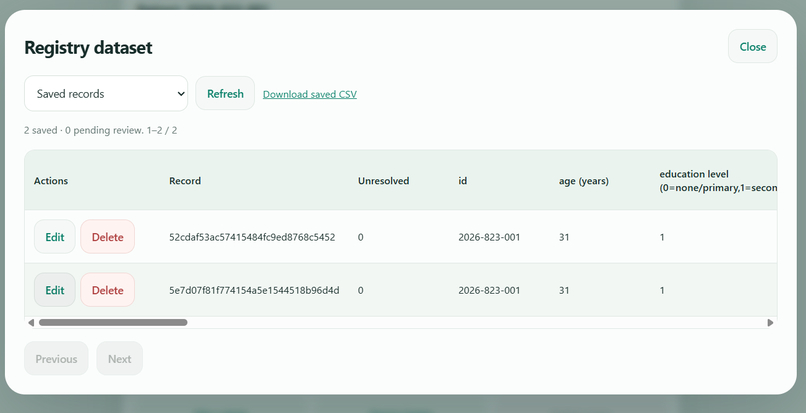Click the scrollbar left arrow
806x413 pixels.
(x=31, y=322)
